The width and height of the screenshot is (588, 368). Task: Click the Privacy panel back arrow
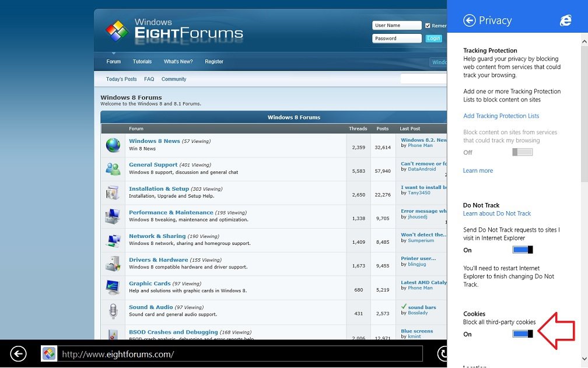tap(470, 21)
